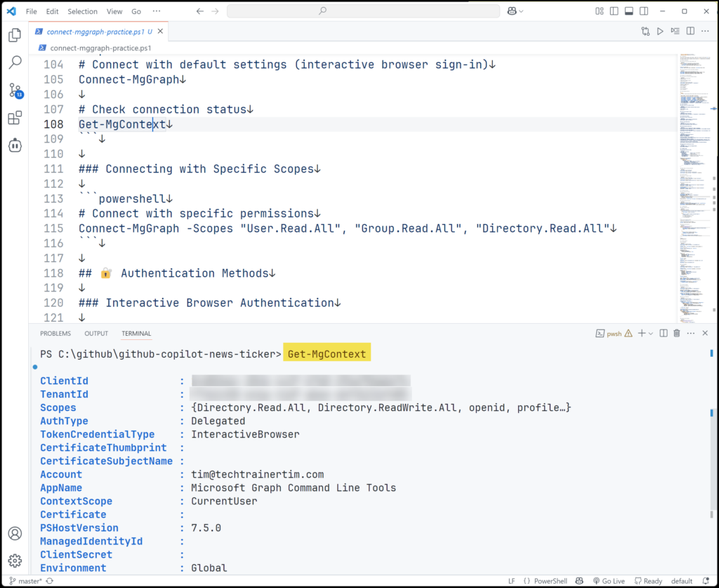719x588 pixels.
Task: Open Source Control with 13 pending changes
Action: (15, 91)
